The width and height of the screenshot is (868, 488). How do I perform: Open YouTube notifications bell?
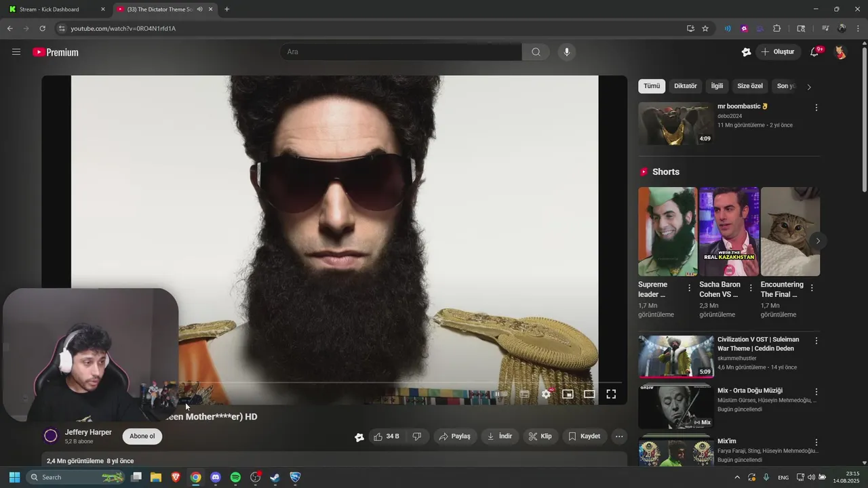click(x=815, y=52)
